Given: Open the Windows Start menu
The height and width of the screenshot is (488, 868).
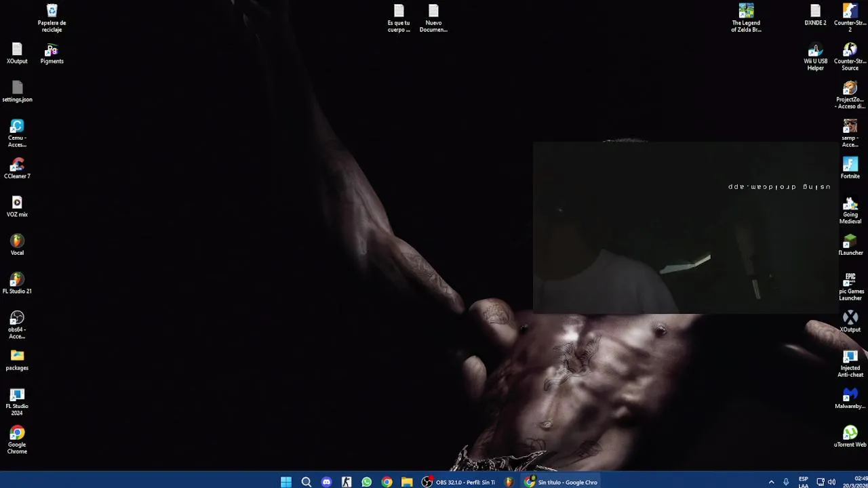Looking at the screenshot, I should click(x=286, y=482).
